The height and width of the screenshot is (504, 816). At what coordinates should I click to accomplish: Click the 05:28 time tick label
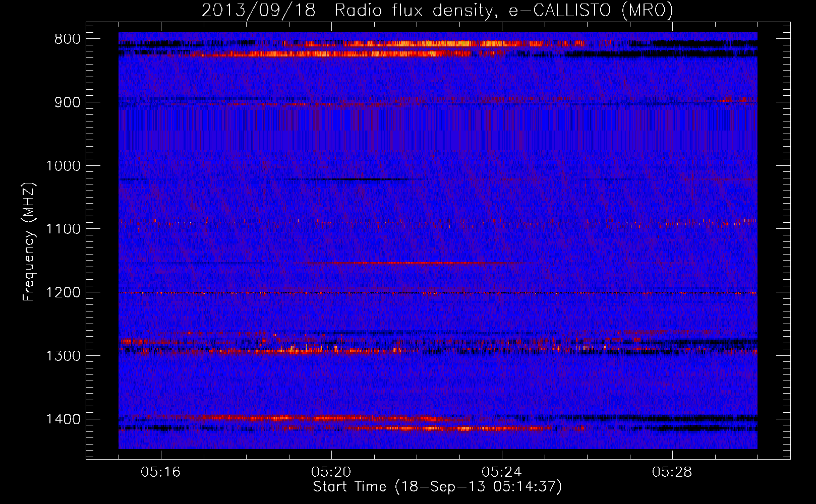tap(672, 472)
